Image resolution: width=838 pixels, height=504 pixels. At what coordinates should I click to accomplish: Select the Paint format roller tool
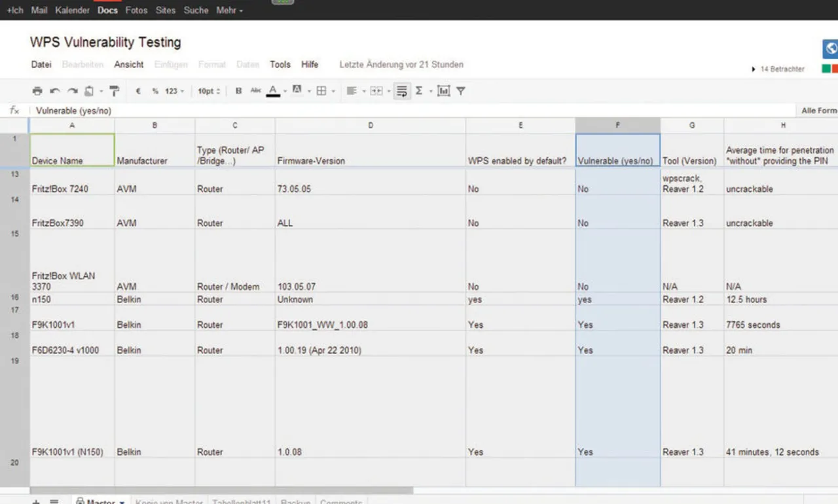[115, 91]
